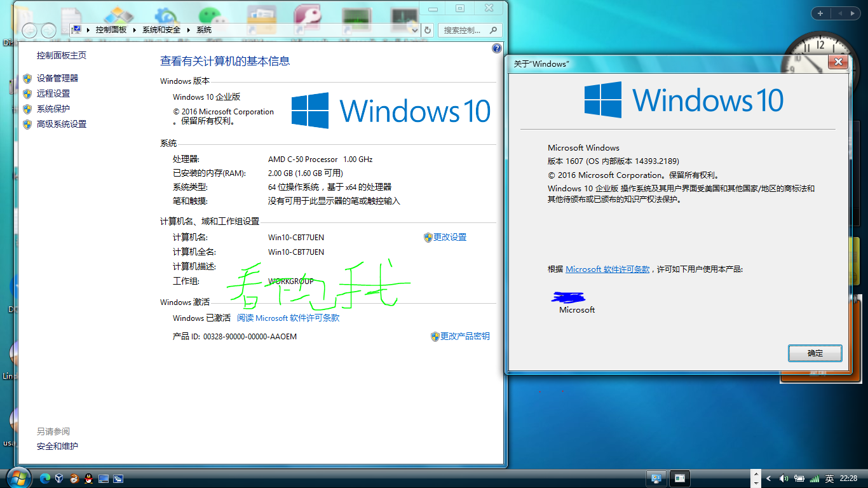Image resolution: width=868 pixels, height=488 pixels.
Task: Open VirtualBox cube icon in taskbar
Action: pyautogui.click(x=59, y=478)
